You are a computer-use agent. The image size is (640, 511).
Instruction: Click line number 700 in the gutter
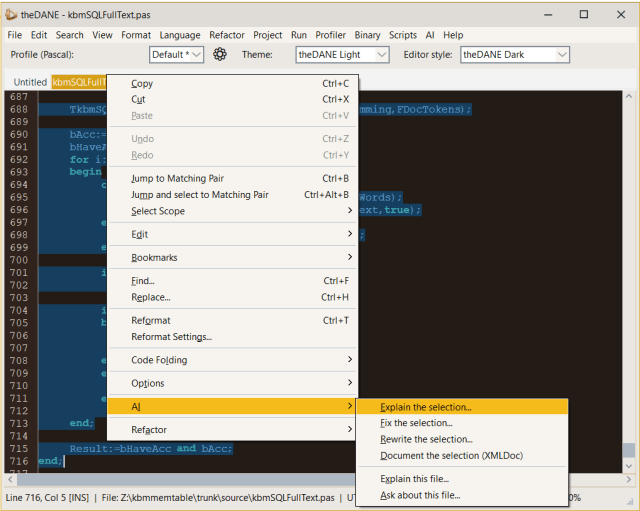click(x=19, y=260)
